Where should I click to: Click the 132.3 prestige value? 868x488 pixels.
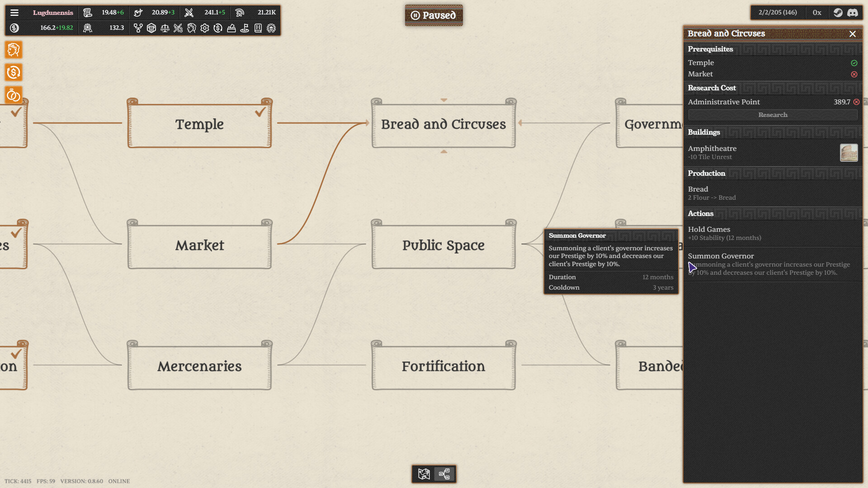point(117,28)
